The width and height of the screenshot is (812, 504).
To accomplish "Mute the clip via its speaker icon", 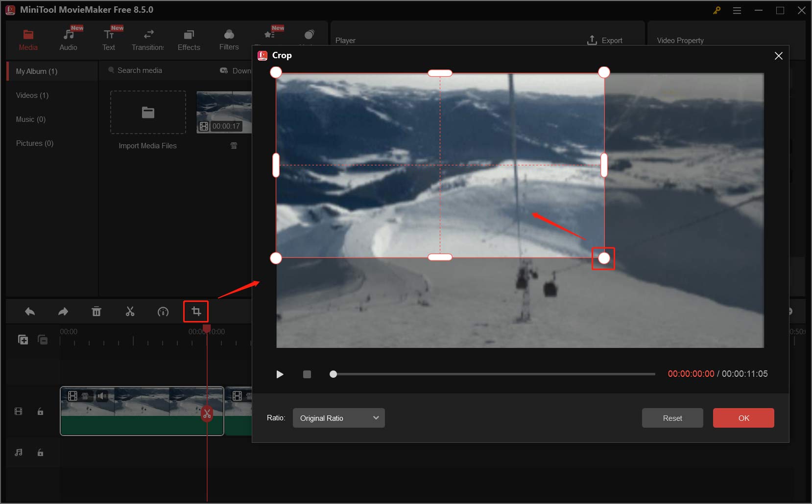I will 103,396.
